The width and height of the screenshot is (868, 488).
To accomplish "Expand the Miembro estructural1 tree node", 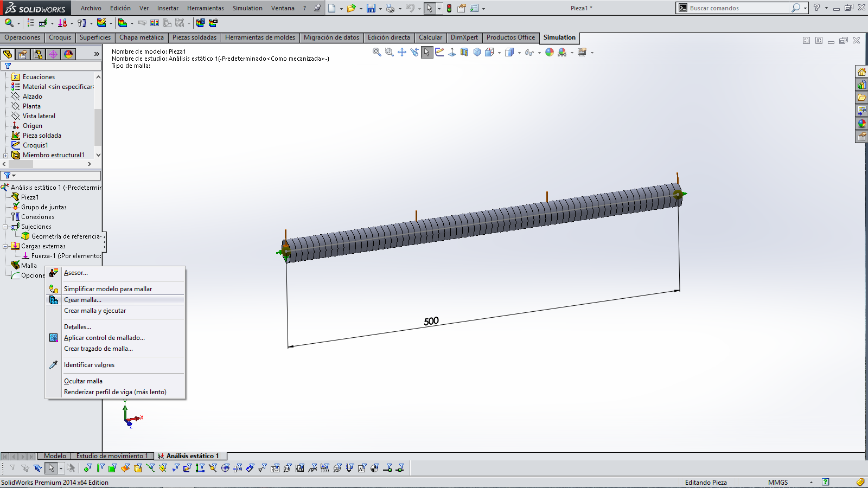I will (6, 156).
